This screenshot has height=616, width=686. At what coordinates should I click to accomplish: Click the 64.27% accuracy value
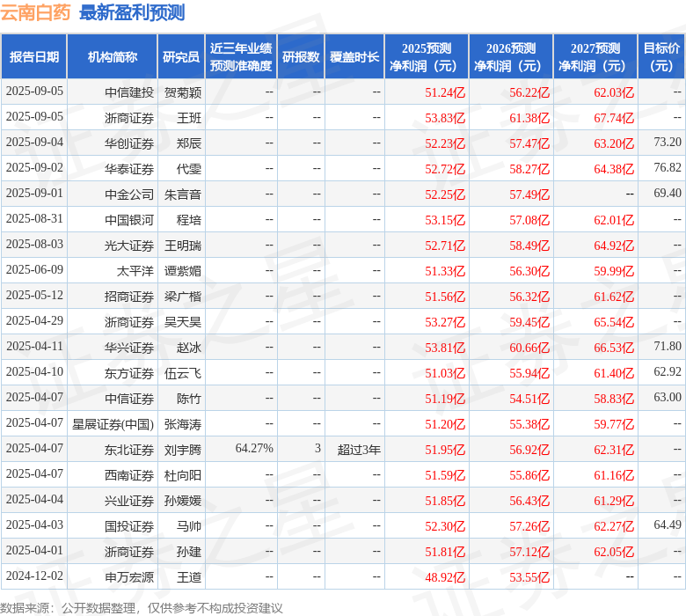tap(254, 449)
